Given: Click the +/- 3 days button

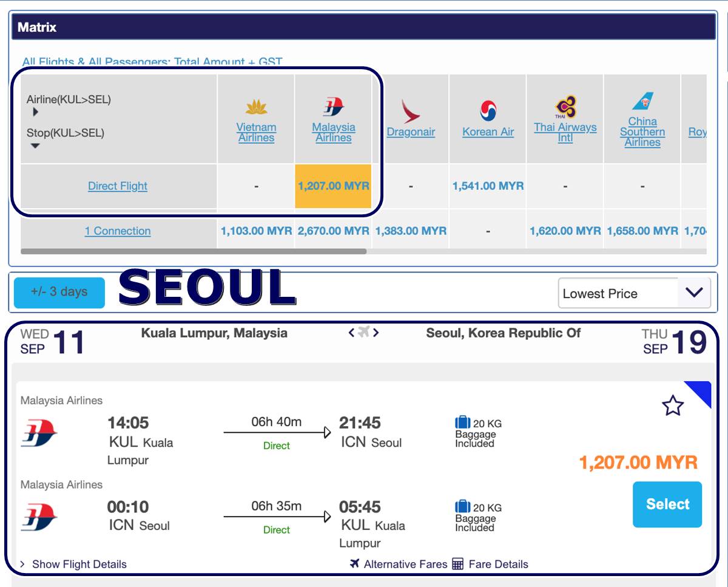Looking at the screenshot, I should [x=59, y=292].
